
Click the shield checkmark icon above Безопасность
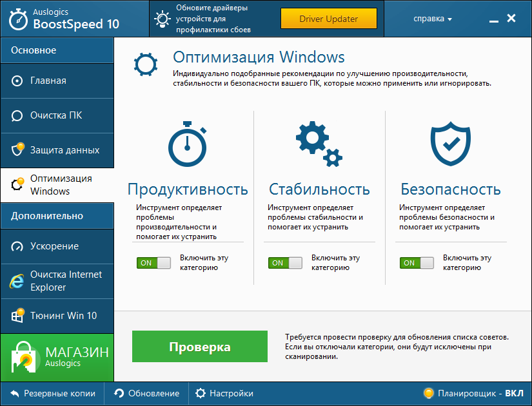451,143
